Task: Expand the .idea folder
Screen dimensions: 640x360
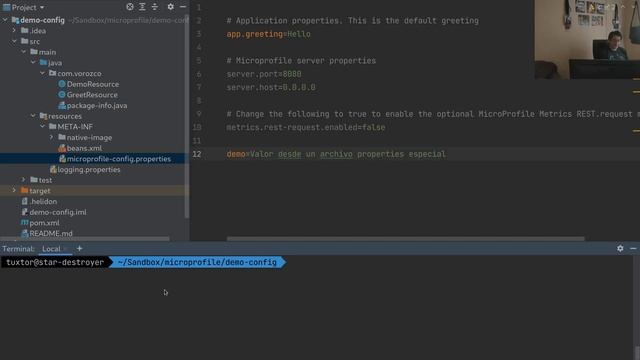Action: (x=14, y=31)
